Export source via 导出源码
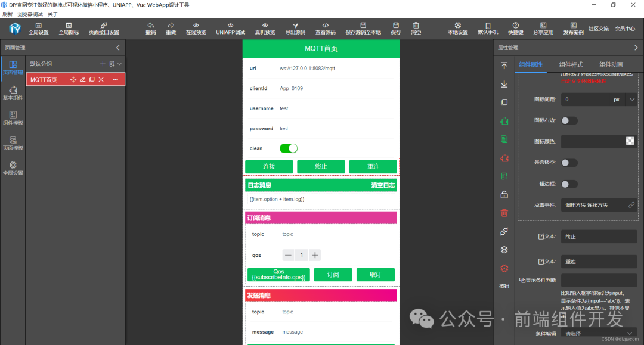 pos(295,29)
